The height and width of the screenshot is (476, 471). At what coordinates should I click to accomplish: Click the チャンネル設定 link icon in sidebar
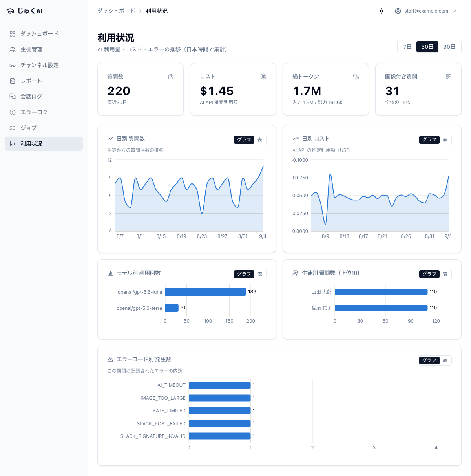[13, 65]
